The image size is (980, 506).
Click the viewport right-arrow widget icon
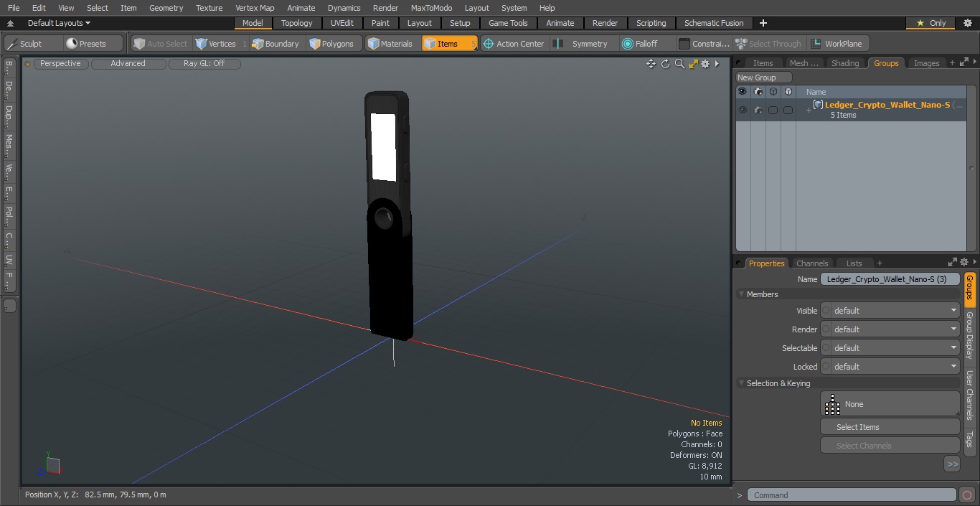pyautogui.click(x=717, y=64)
